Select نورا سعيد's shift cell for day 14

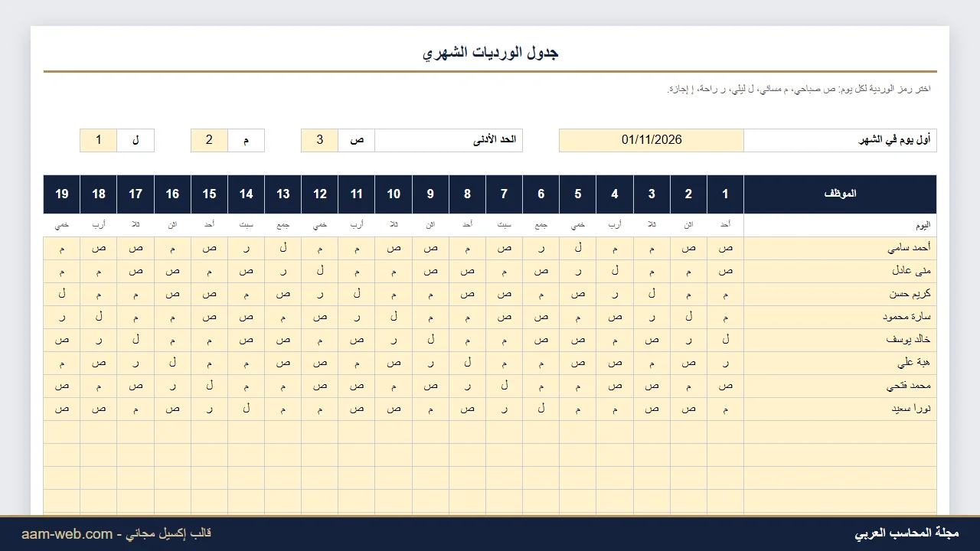click(x=247, y=409)
